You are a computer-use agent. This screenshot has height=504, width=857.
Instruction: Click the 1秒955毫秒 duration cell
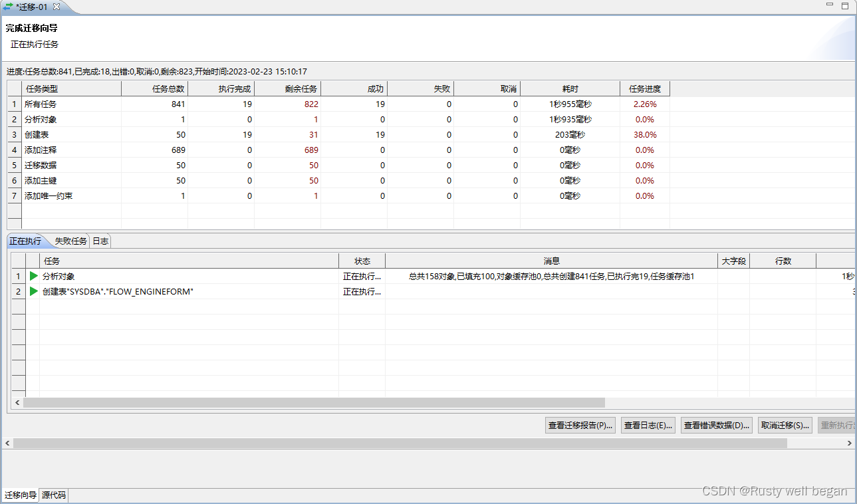point(570,104)
